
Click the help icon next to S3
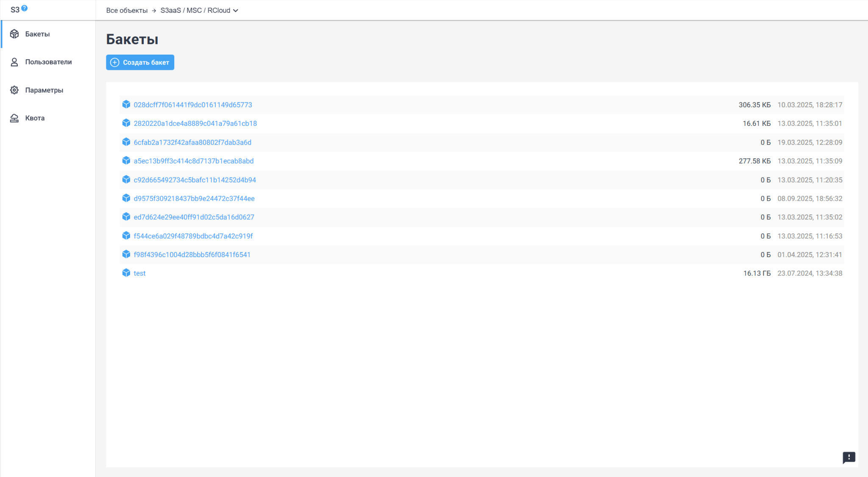[25, 8]
